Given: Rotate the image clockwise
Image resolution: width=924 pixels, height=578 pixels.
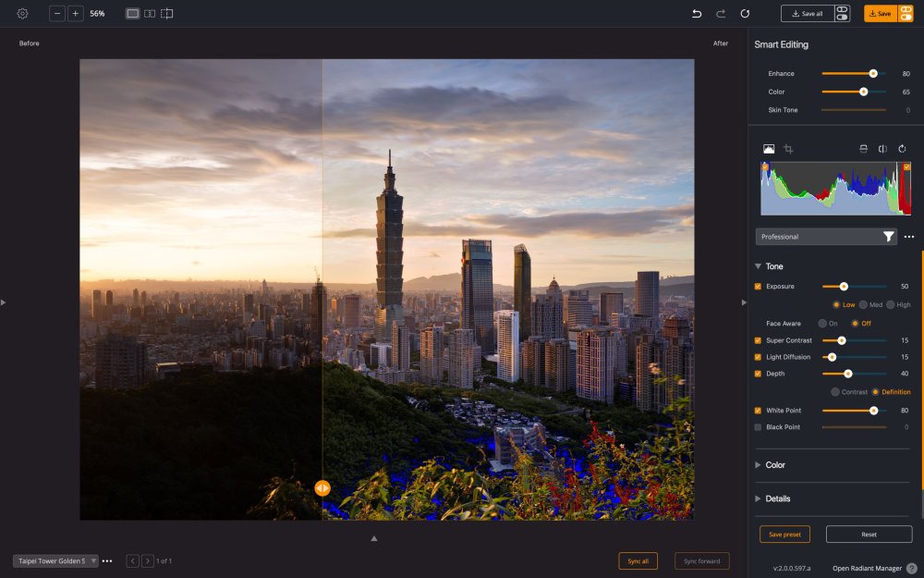Looking at the screenshot, I should coord(902,149).
